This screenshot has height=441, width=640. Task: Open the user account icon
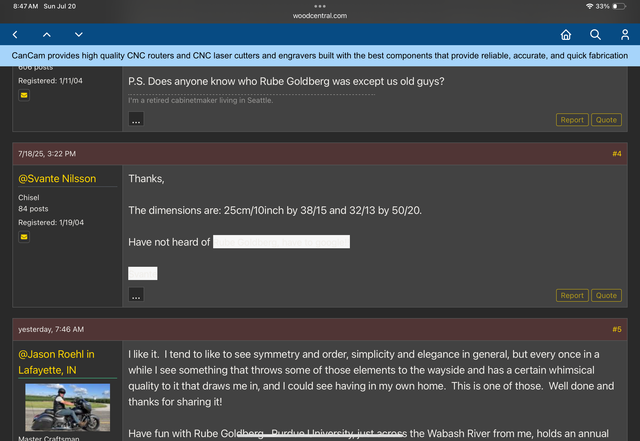click(625, 35)
